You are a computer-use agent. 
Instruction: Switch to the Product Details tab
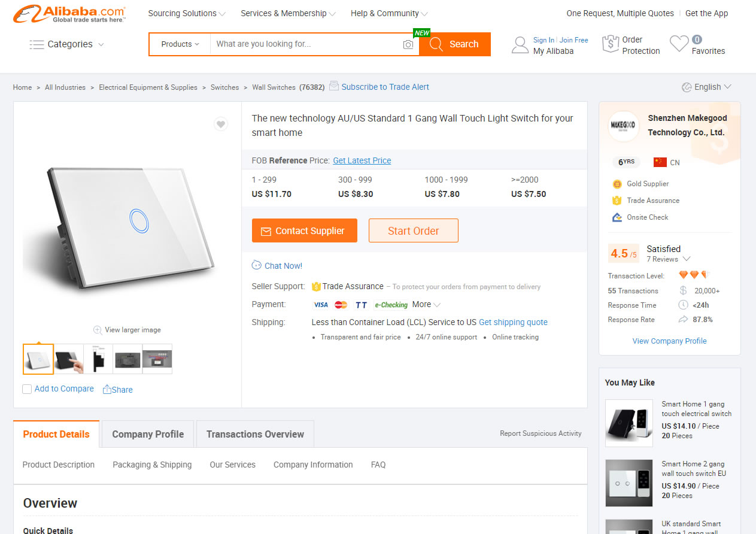(x=56, y=434)
